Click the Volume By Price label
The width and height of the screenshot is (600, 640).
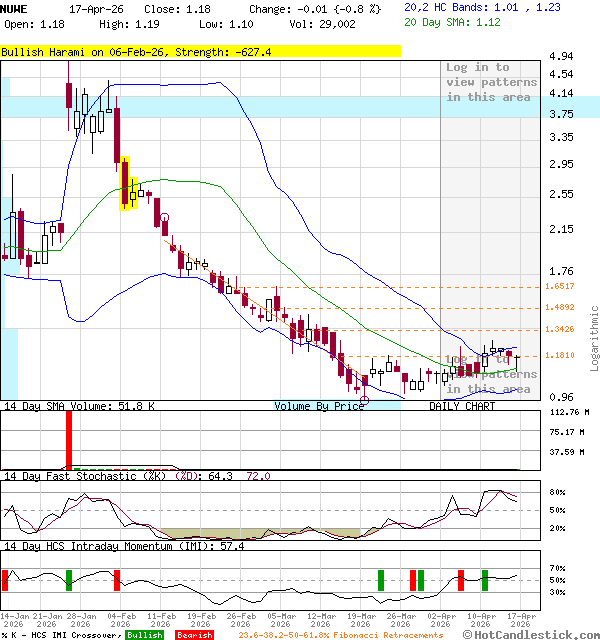point(320,407)
